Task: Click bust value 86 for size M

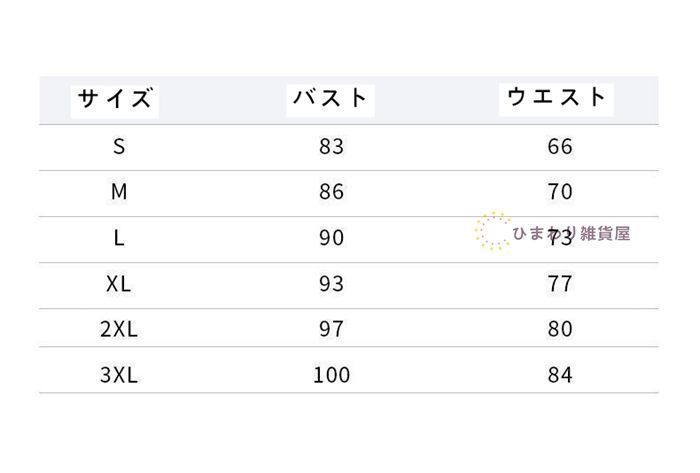Action: (x=331, y=192)
